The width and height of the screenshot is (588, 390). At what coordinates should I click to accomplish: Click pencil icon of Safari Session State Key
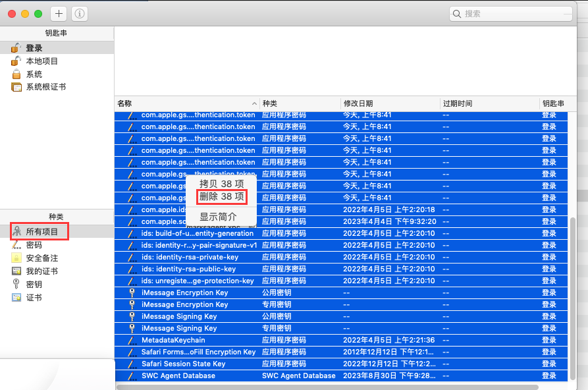click(x=132, y=364)
